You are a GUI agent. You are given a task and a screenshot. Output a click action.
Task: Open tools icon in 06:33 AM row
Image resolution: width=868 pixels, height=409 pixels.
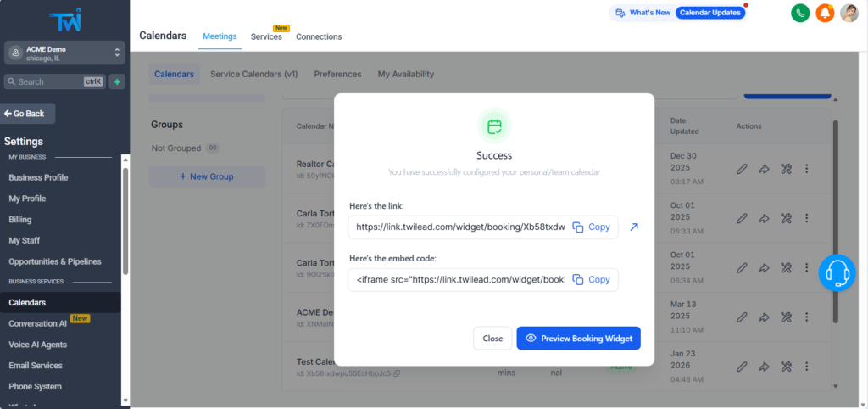(786, 218)
